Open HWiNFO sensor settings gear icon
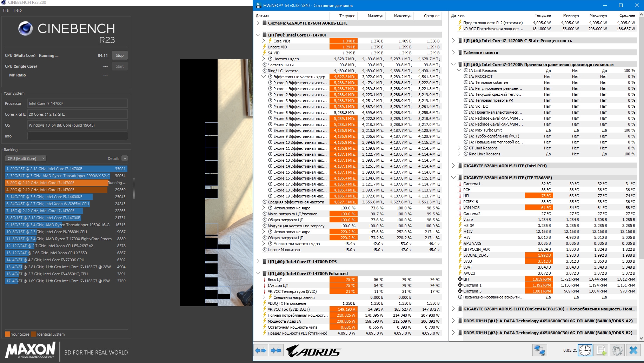The width and height of the screenshot is (644, 363). 617,350
